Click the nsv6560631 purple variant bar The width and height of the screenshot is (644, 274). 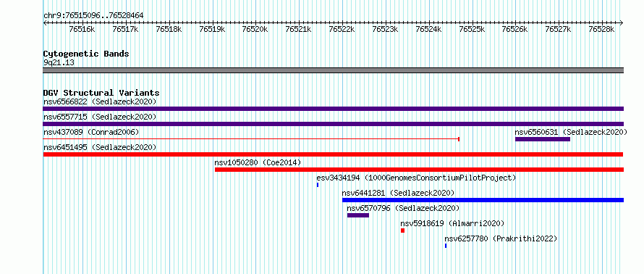543,139
